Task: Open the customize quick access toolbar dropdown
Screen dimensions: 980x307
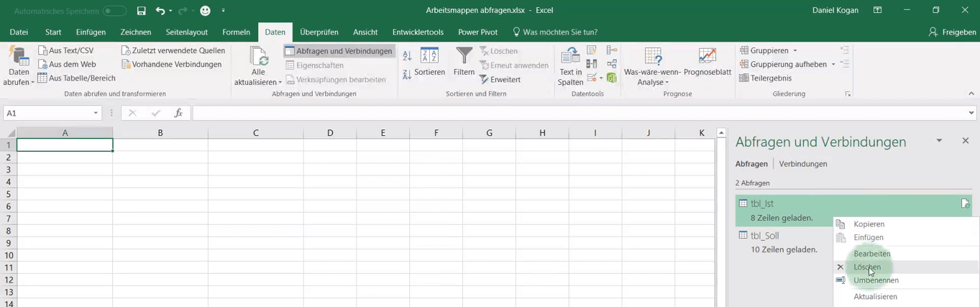Action: (x=224, y=11)
